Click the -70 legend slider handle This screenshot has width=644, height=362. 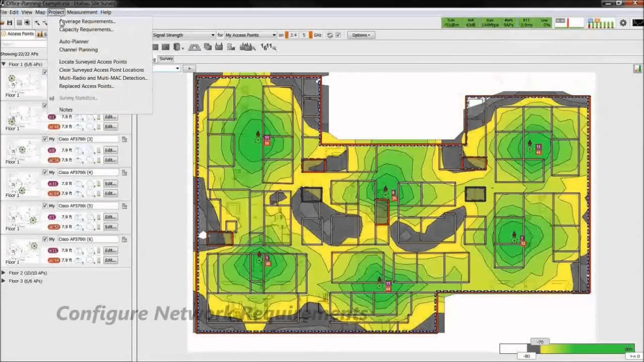click(x=540, y=342)
